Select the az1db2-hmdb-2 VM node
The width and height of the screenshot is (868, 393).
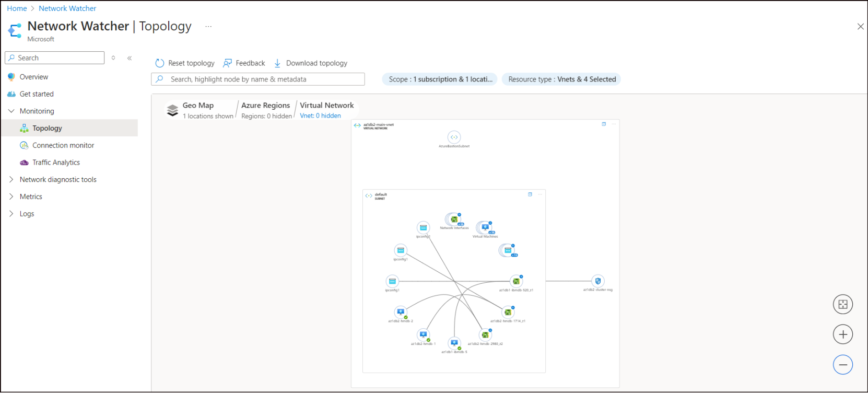click(401, 313)
